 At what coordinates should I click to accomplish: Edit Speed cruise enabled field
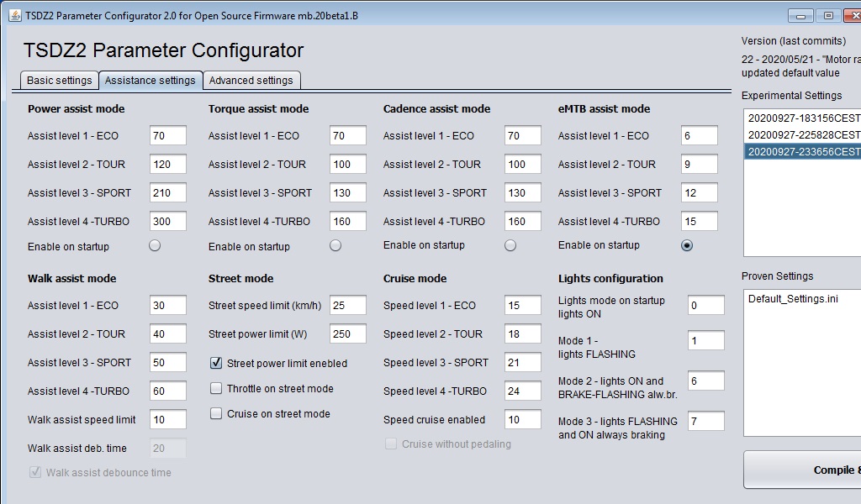coord(523,419)
